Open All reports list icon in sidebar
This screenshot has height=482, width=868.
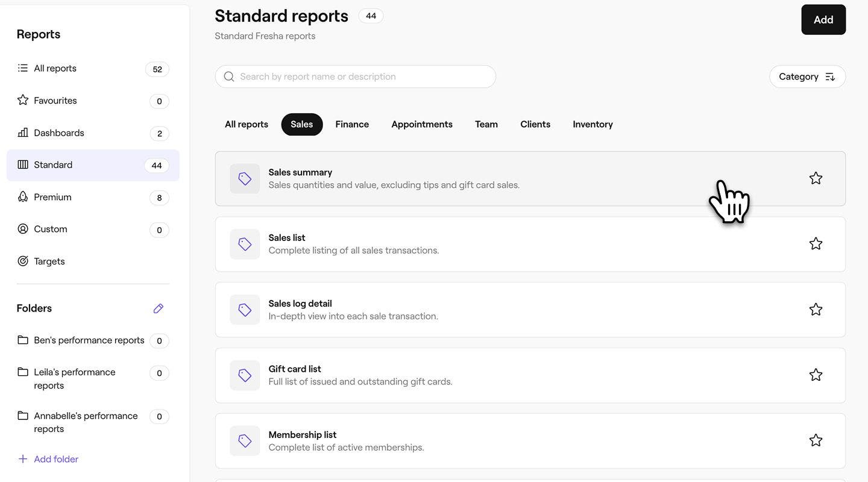coord(23,68)
